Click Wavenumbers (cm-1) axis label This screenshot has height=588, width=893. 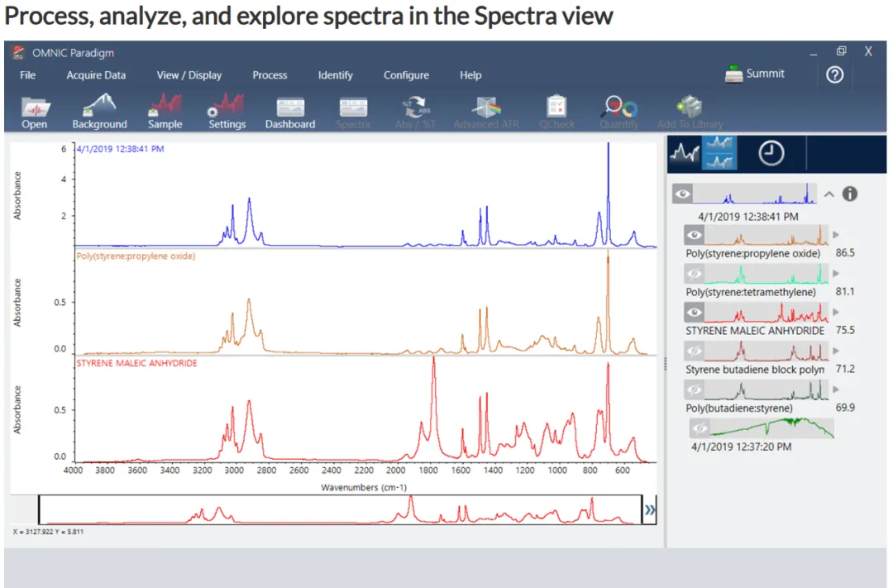(364, 487)
